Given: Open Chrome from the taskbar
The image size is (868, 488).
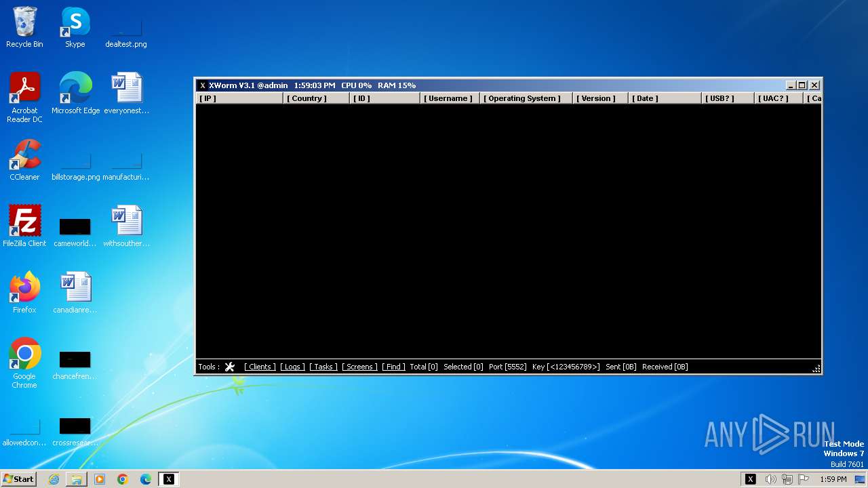Looking at the screenshot, I should (x=123, y=479).
